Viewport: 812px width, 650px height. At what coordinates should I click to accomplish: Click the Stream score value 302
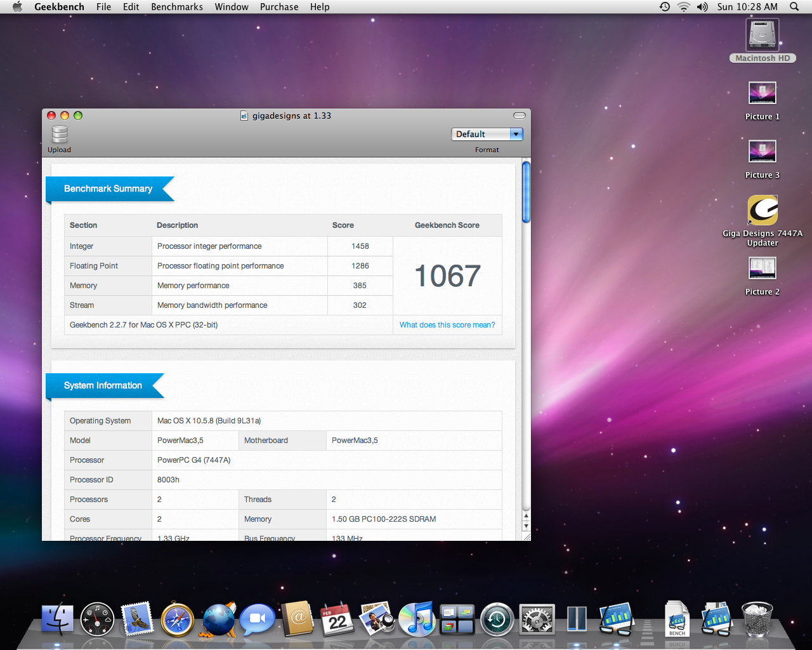tap(360, 305)
